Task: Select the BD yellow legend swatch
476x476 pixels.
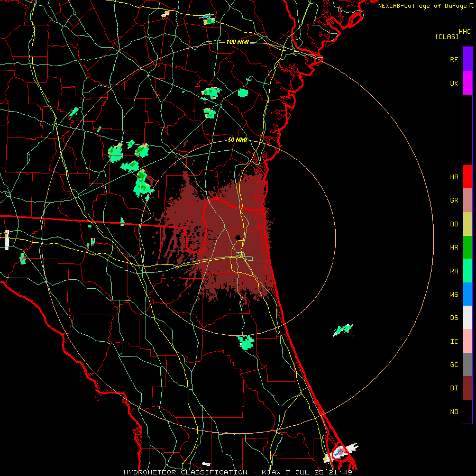Action: coord(467,224)
